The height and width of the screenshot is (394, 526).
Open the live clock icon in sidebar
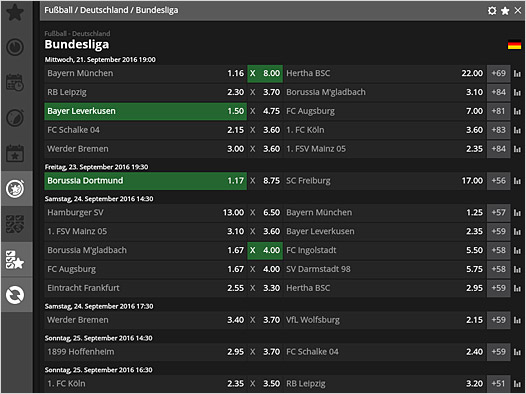point(15,47)
